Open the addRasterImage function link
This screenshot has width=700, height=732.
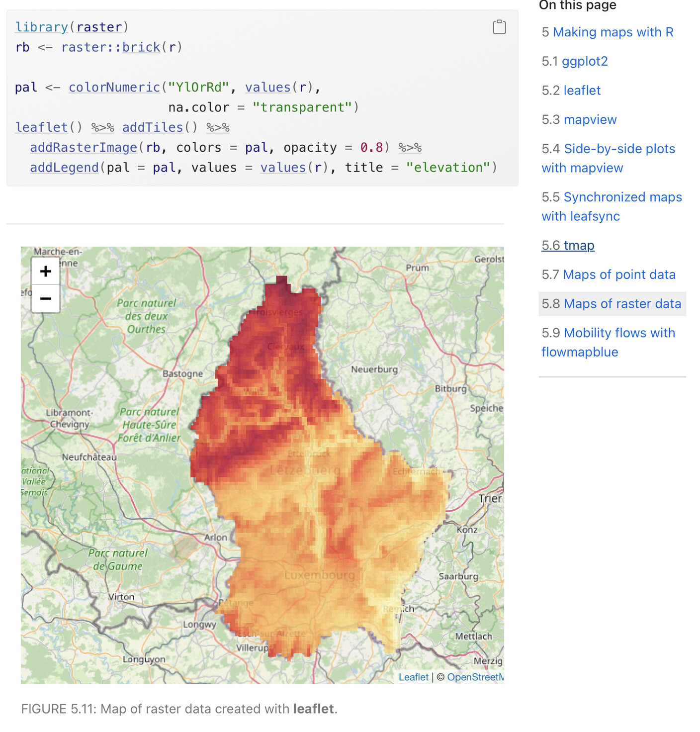83,147
